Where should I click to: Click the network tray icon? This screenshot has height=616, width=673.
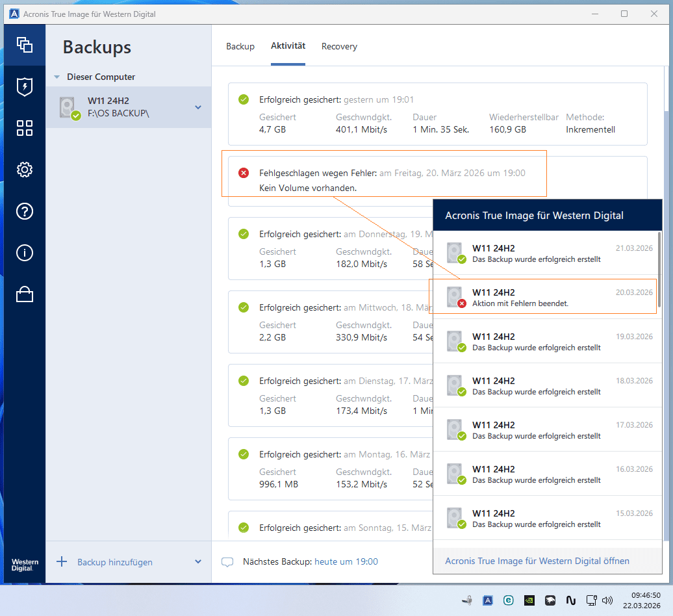tap(591, 600)
